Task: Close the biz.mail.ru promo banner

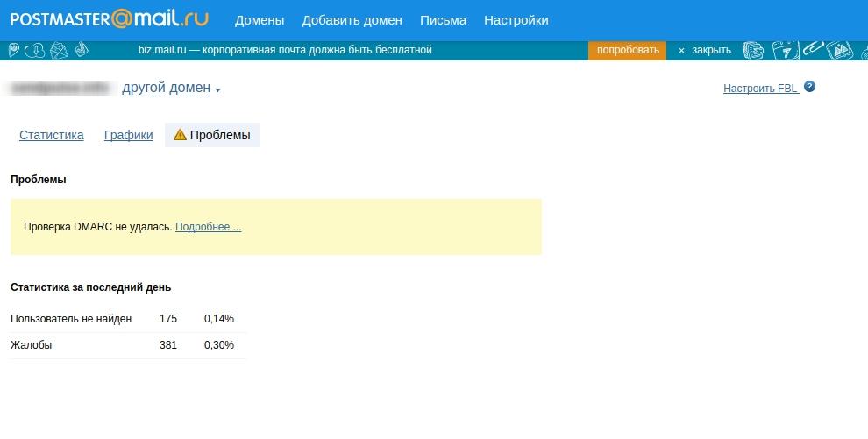Action: [x=705, y=50]
